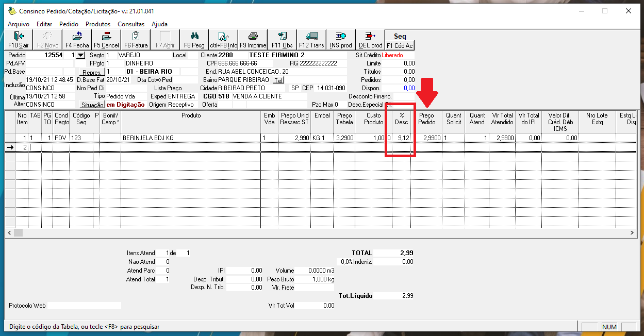Click the Custo Produto column header

click(x=374, y=122)
